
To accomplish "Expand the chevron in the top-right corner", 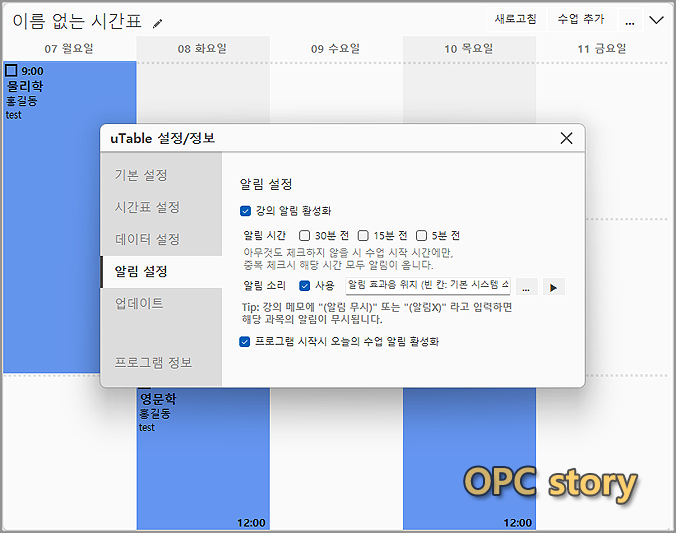I will coord(657,20).
